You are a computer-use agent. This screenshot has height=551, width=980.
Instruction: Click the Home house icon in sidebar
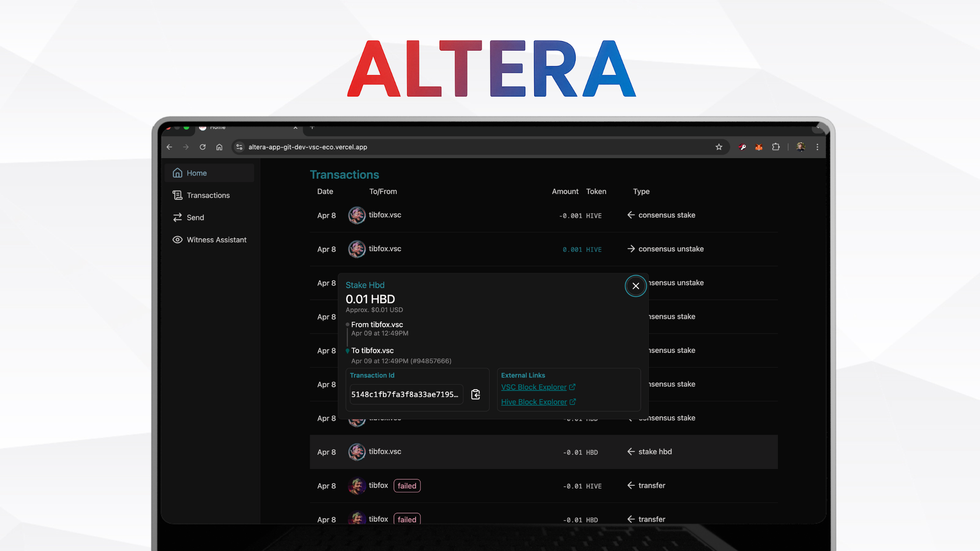pos(177,173)
